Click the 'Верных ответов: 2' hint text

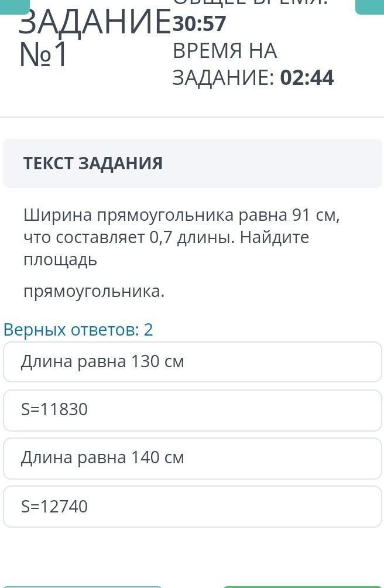click(78, 330)
